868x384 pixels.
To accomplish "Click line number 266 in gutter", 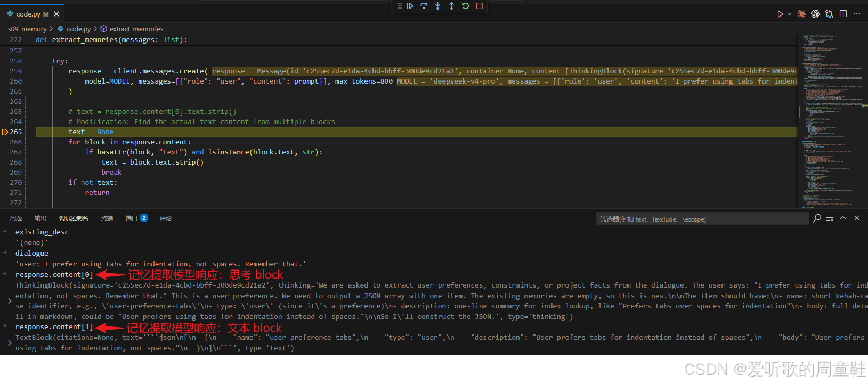I will point(16,142).
